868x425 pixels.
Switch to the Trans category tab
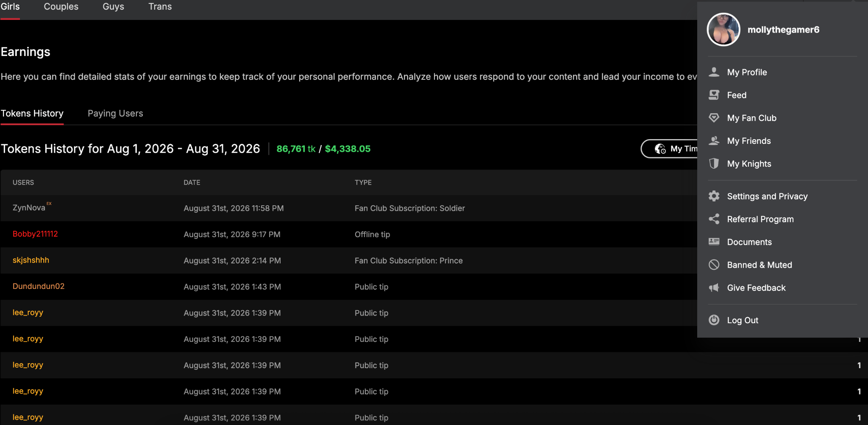click(x=160, y=7)
